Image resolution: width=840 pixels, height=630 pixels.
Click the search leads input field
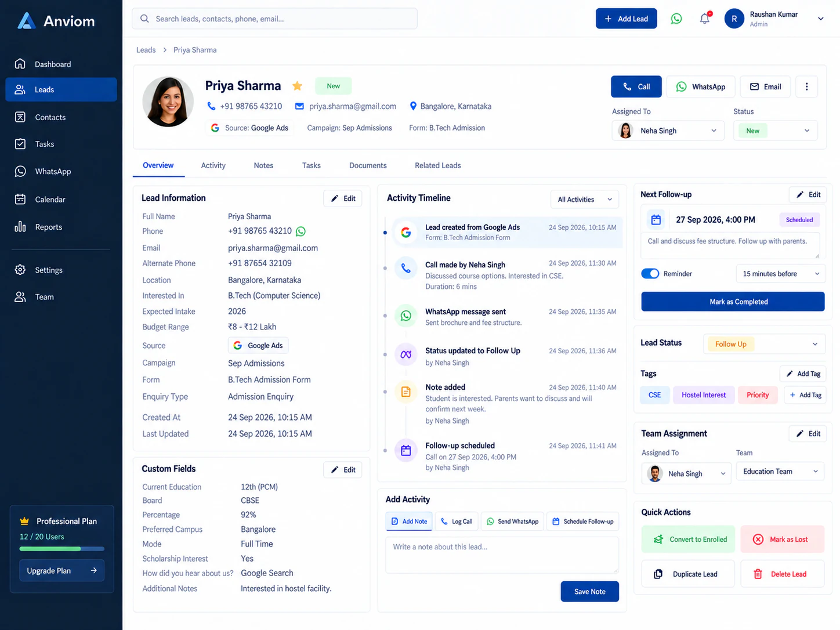tap(274, 19)
